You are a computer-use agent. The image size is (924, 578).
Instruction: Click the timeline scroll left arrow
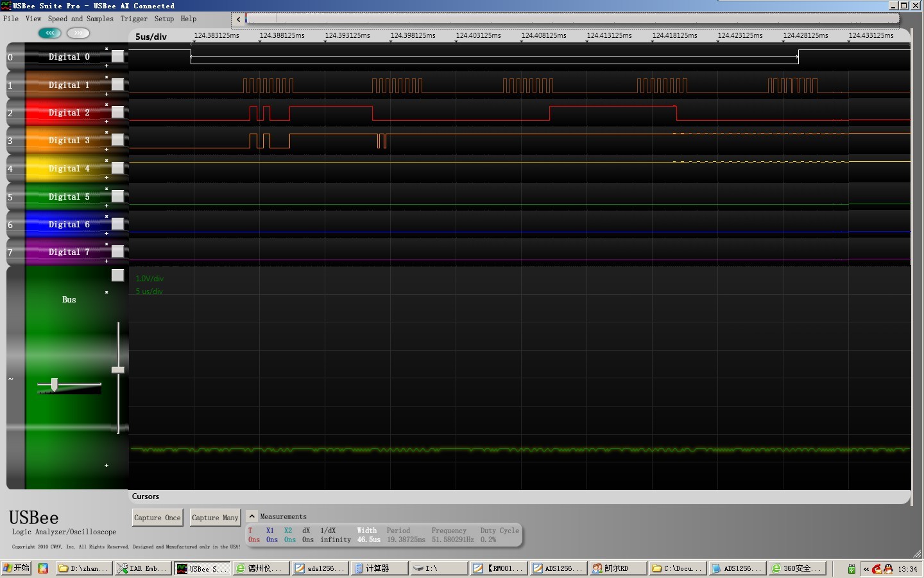pos(239,19)
